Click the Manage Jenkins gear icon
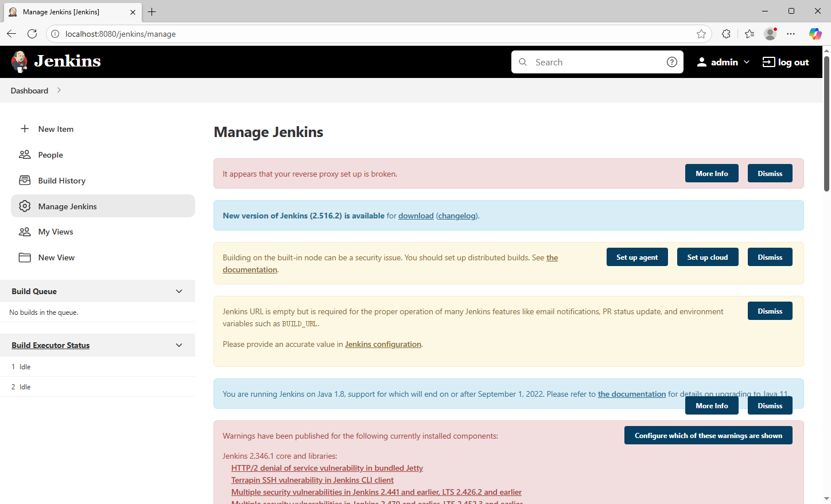The height and width of the screenshot is (504, 831). click(x=25, y=206)
